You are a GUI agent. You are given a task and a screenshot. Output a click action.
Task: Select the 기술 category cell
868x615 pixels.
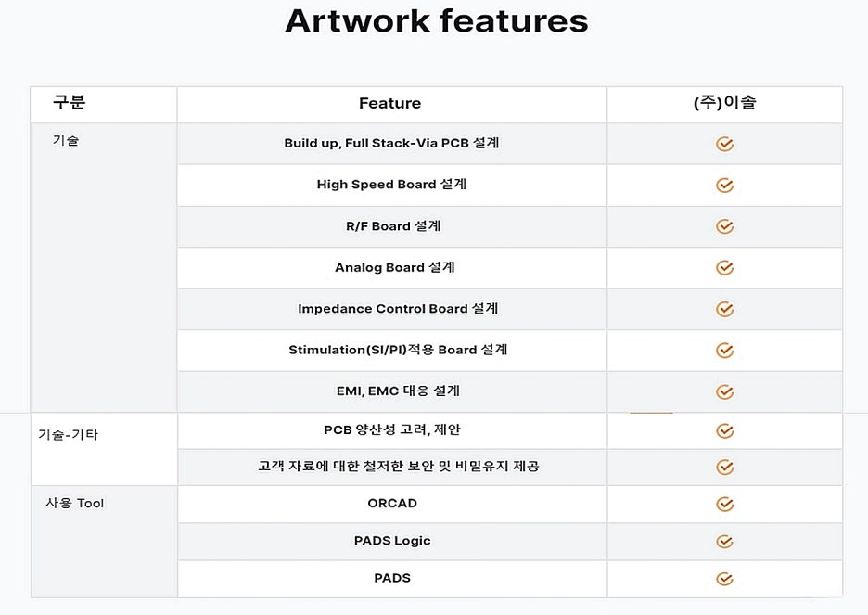[104, 267]
